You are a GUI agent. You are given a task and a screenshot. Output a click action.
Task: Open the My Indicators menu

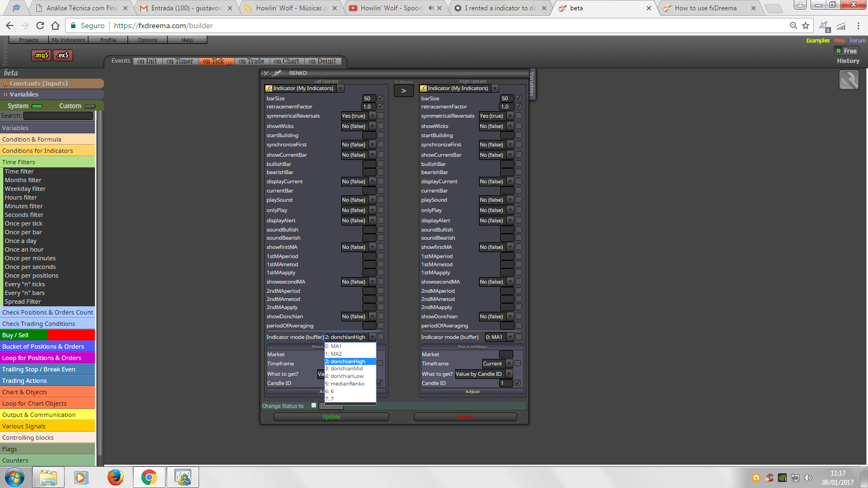pyautogui.click(x=68, y=40)
